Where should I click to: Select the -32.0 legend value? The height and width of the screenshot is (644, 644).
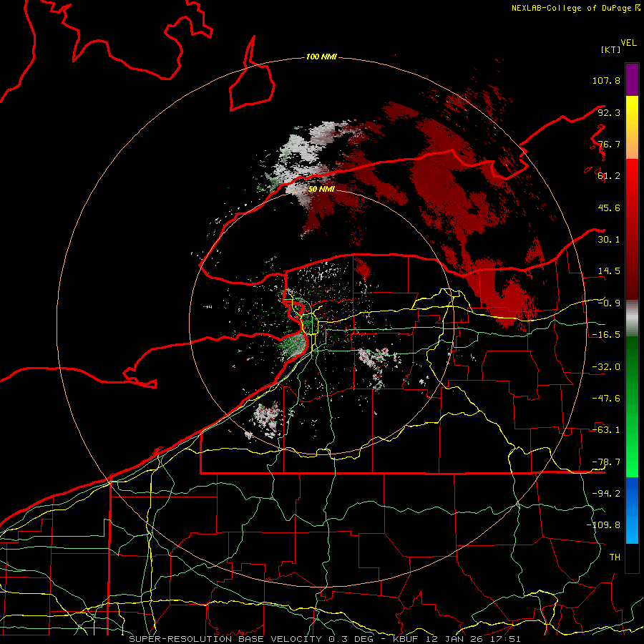pyautogui.click(x=606, y=367)
